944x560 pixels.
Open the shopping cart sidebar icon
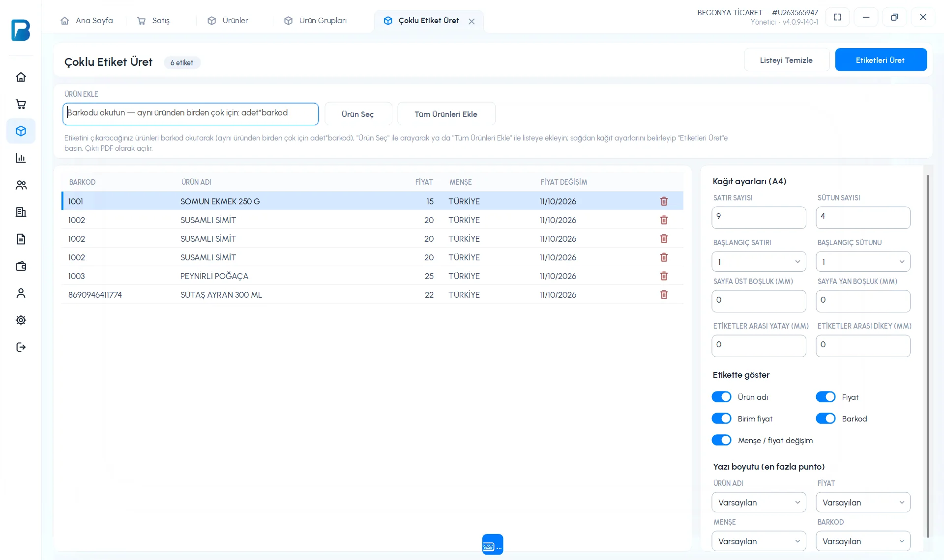pos(21,104)
